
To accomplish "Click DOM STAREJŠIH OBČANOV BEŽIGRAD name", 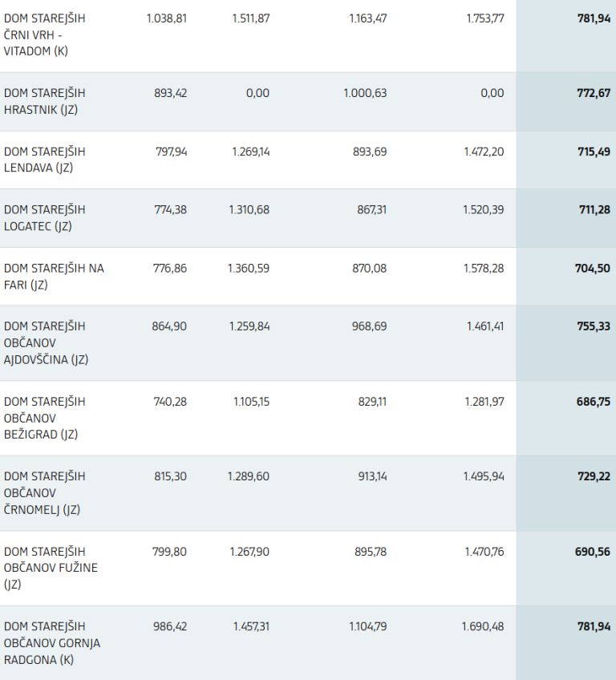I will point(45,418).
